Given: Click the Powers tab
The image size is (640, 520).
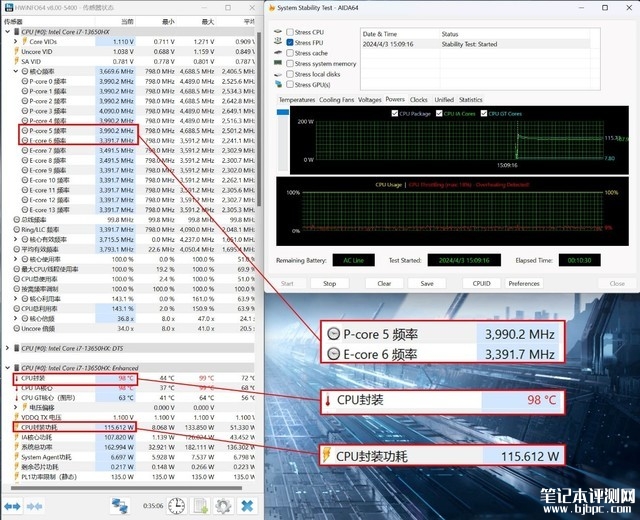Looking at the screenshot, I should 395,99.
